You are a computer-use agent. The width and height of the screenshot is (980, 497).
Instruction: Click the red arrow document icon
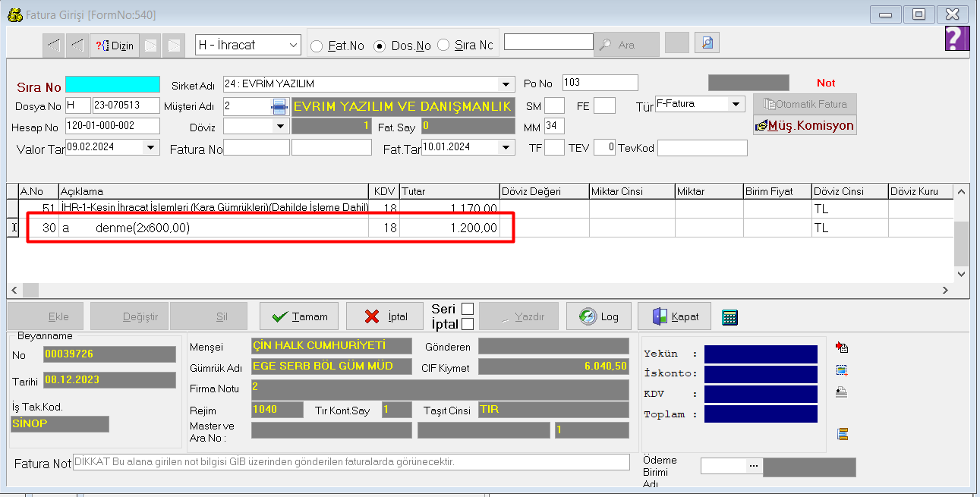click(841, 348)
